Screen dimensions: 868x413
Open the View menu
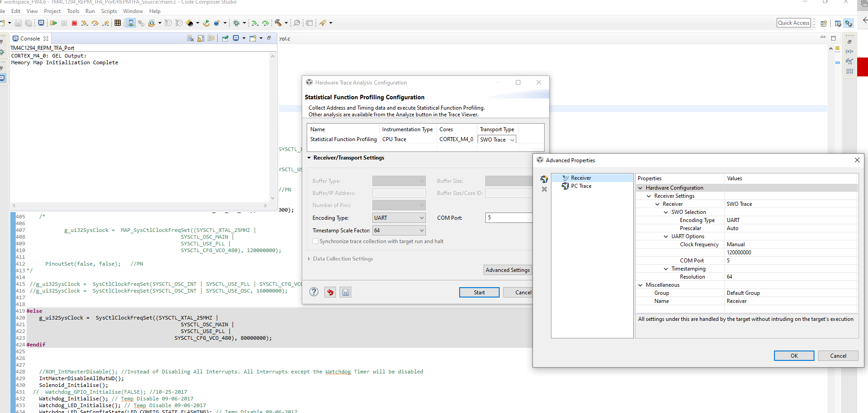(x=32, y=11)
